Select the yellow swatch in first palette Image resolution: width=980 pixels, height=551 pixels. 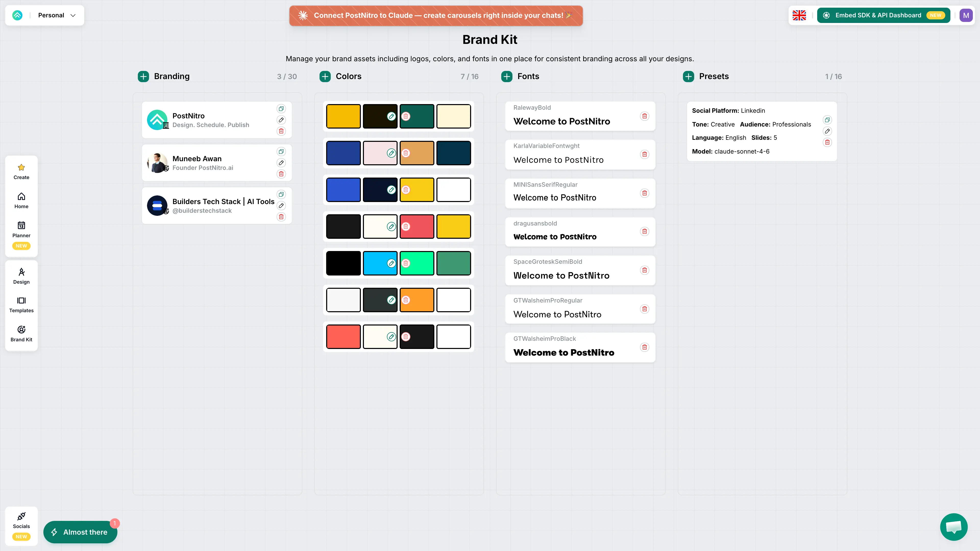343,116
